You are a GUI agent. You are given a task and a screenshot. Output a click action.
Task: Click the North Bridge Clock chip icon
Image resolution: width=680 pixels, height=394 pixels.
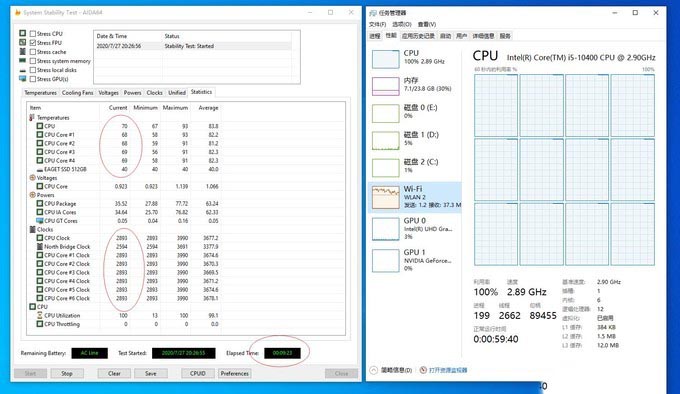[39, 247]
